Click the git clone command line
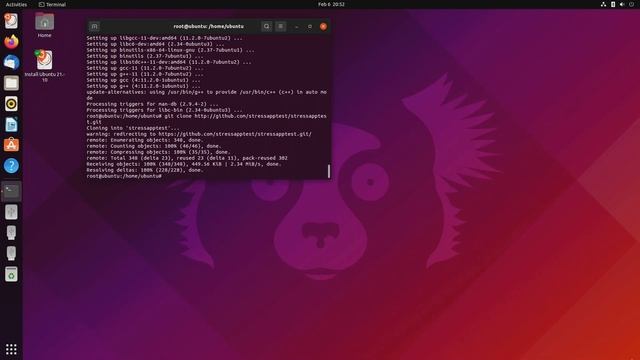640x360 pixels. pos(207,119)
